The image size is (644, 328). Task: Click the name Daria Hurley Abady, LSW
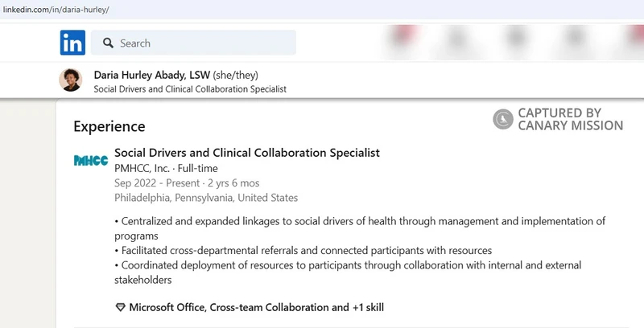pos(152,75)
